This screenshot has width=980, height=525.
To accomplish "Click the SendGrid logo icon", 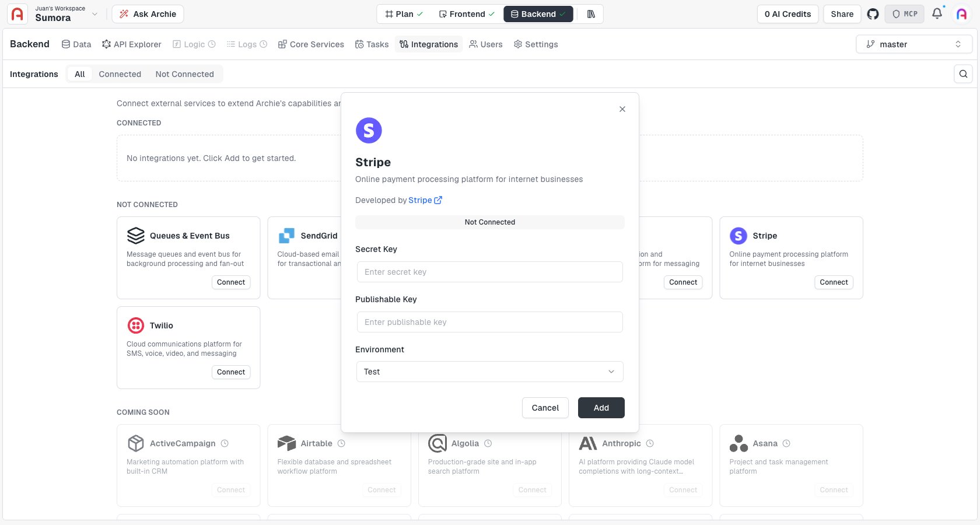I will click(286, 236).
